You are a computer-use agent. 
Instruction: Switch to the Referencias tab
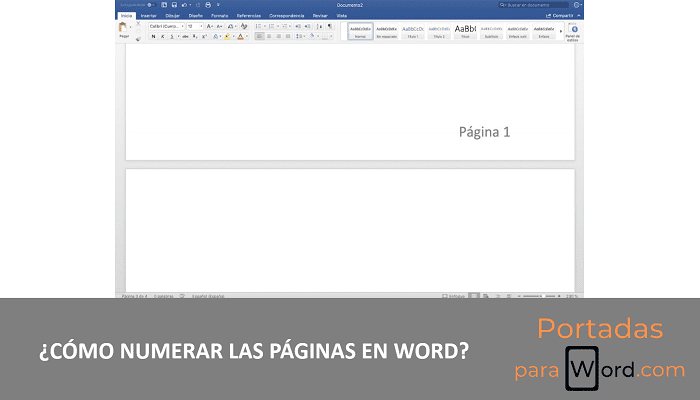point(249,16)
